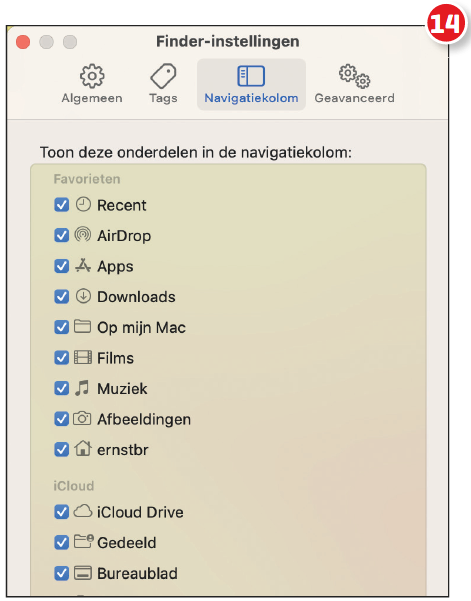Uncheck the Recent checkbox
Viewport: 471px width, 601px height.
[x=62, y=205]
